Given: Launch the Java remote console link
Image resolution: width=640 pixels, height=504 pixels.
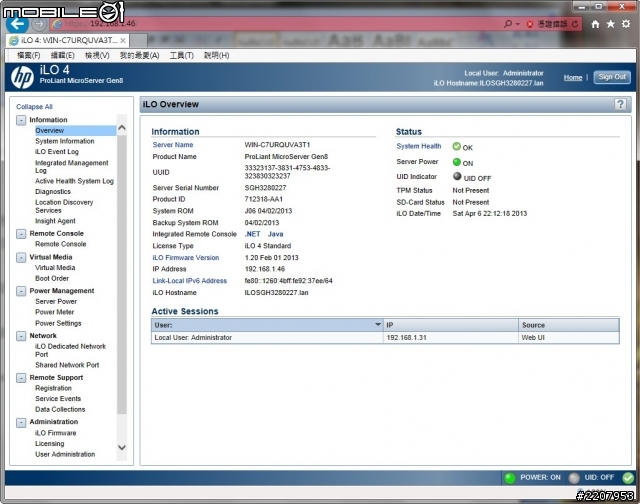Looking at the screenshot, I should tap(276, 234).
